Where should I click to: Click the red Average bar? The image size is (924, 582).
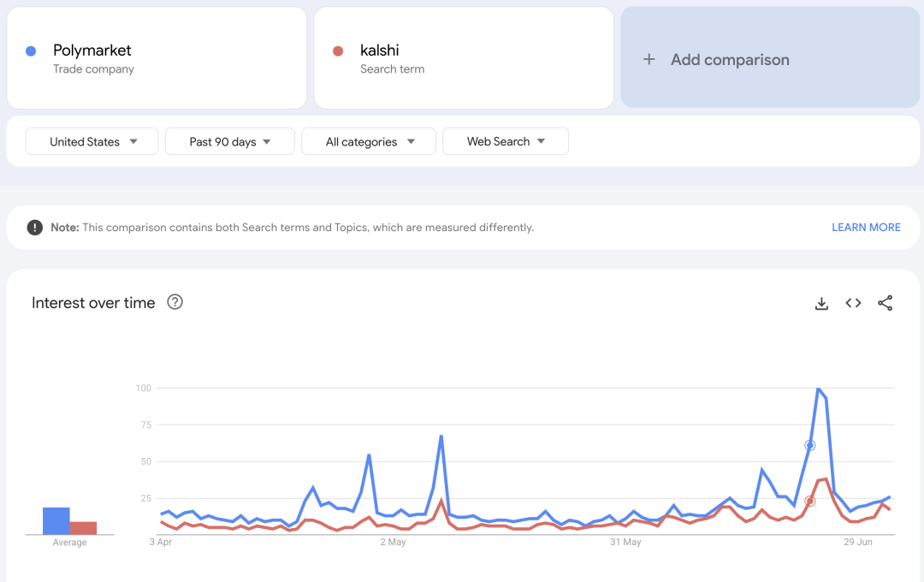(x=83, y=528)
